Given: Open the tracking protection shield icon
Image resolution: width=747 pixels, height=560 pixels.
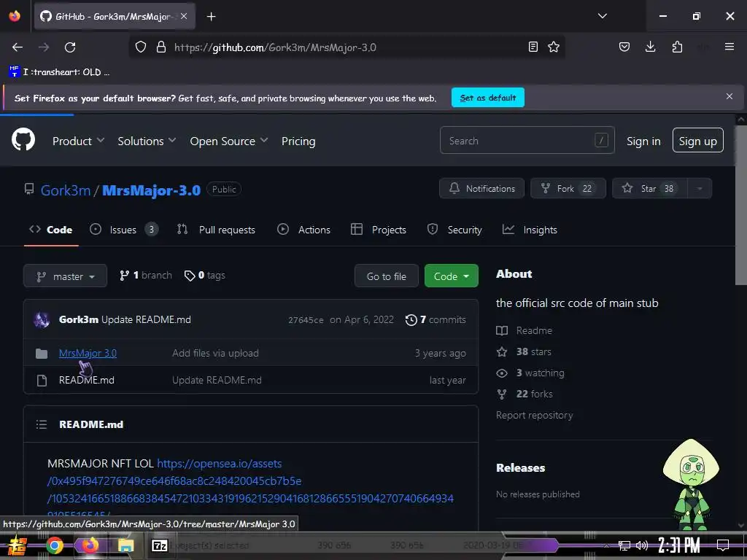Looking at the screenshot, I should click(x=141, y=47).
